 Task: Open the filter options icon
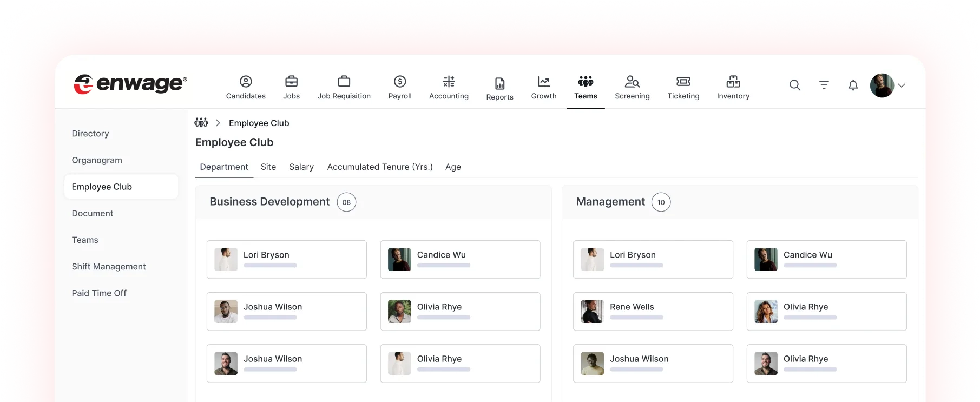point(824,85)
